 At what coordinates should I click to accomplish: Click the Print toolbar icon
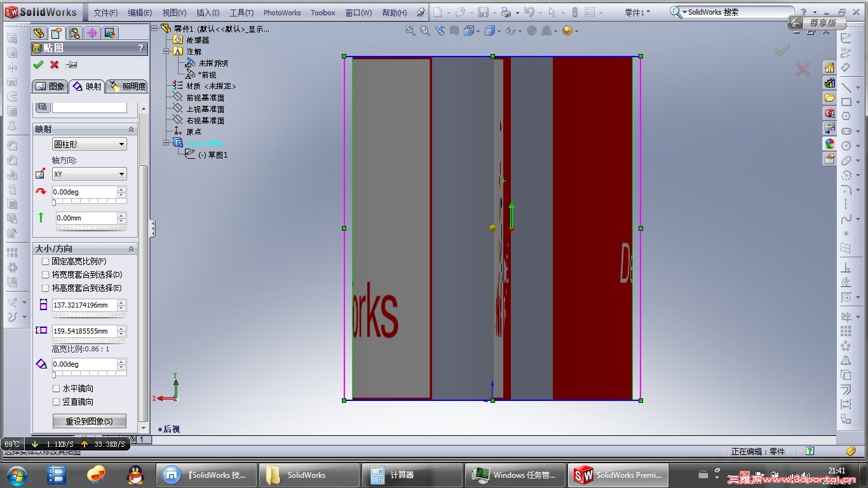point(505,12)
